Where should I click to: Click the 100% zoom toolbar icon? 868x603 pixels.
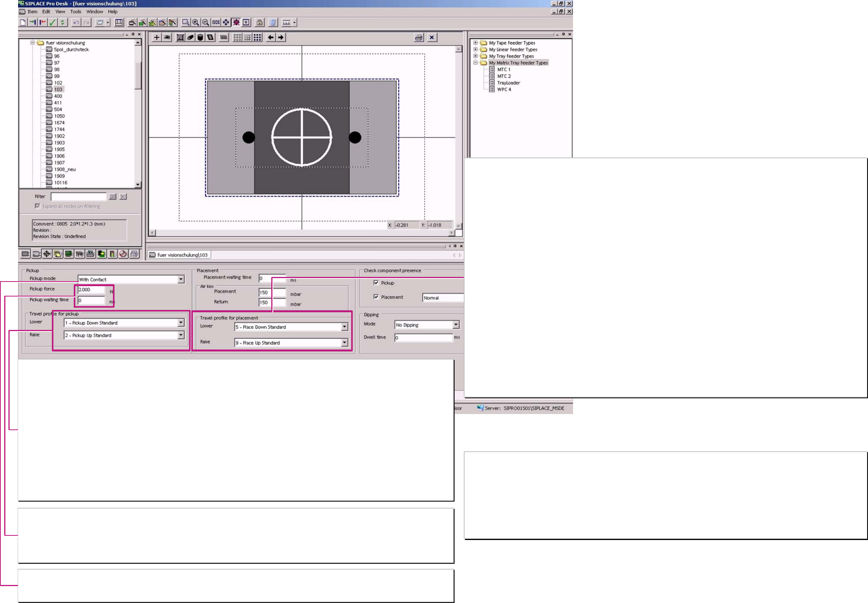[x=216, y=23]
